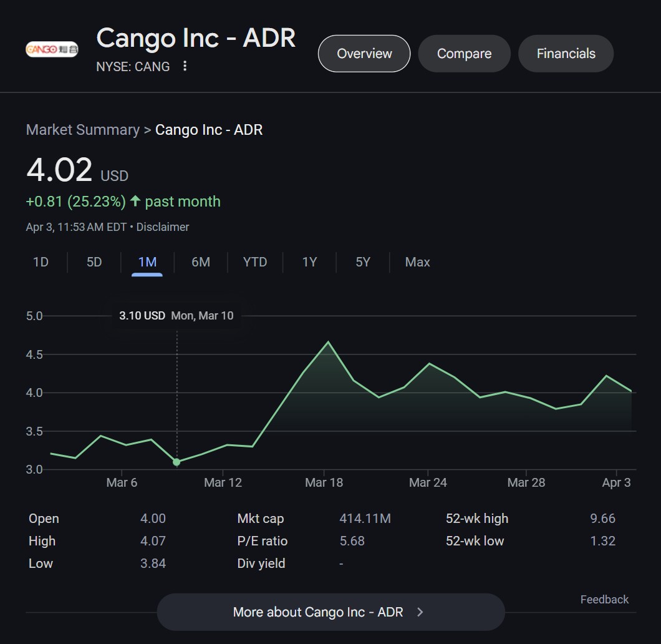Open the Compare tab
Screen dimensions: 661x644
coord(464,54)
